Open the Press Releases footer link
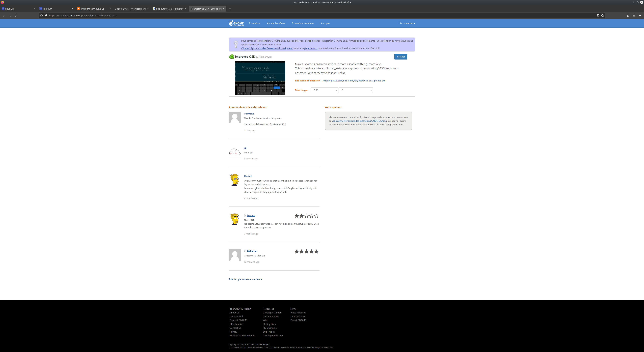Screen dimensions: 644x352 (298, 313)
